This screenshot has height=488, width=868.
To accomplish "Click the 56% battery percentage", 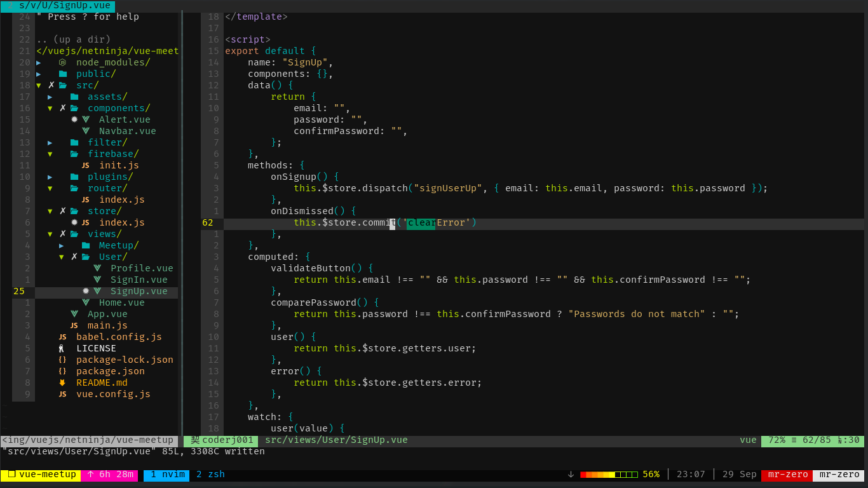I will (x=651, y=474).
